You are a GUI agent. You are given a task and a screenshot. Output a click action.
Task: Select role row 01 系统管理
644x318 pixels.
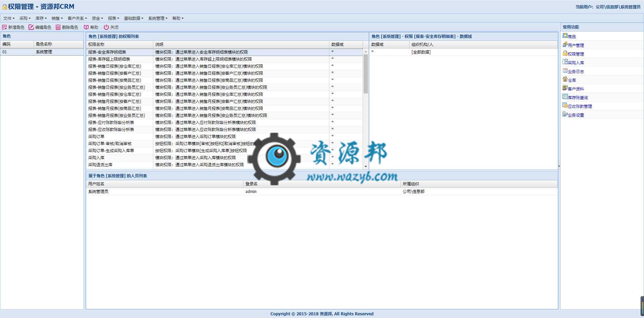(42, 52)
